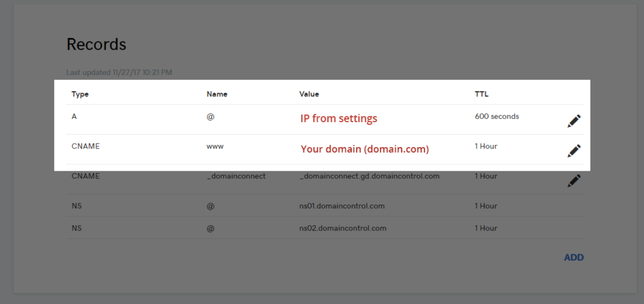Viewport: 644px width, 304px height.
Task: Click the Last updated timestamp text
Action: tap(119, 73)
